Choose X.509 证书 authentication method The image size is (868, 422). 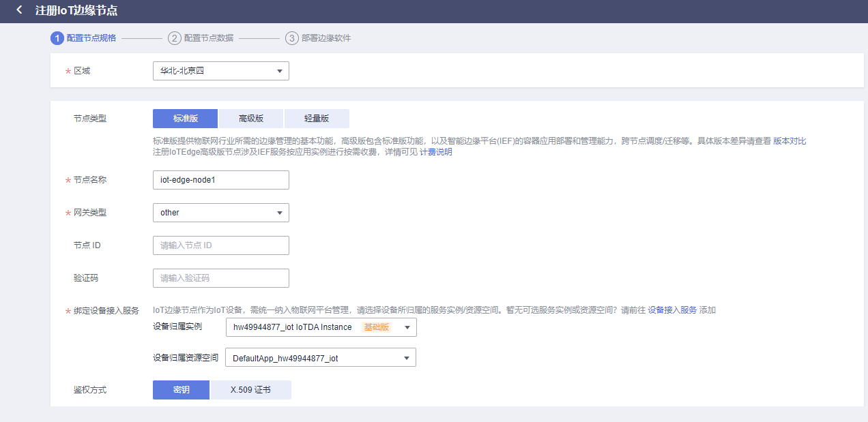(250, 390)
